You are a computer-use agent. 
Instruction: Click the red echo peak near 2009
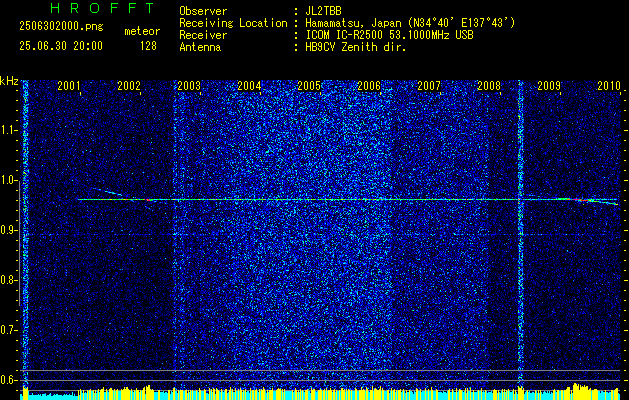[582, 199]
